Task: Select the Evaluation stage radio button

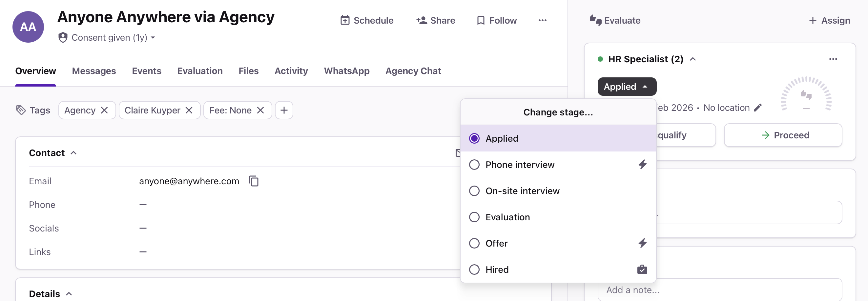Action: [x=474, y=217]
